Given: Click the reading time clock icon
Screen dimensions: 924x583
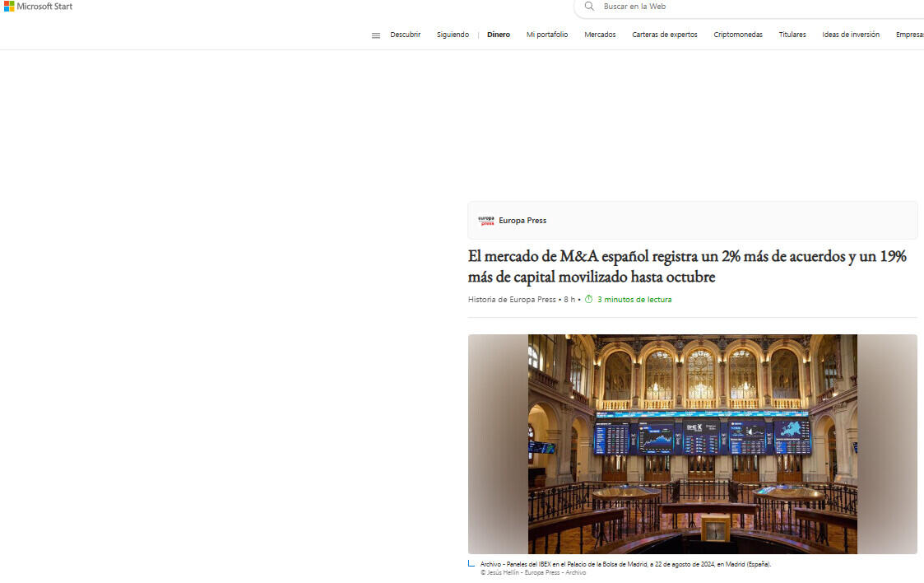Looking at the screenshot, I should (x=588, y=300).
